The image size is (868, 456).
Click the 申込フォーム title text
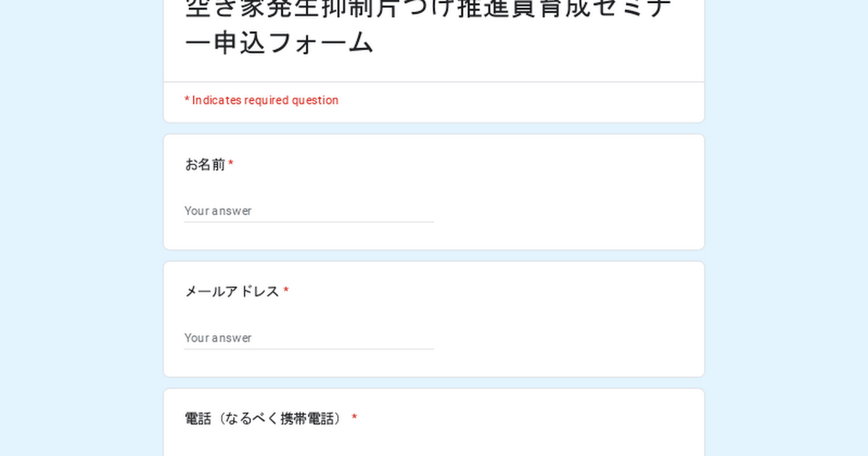pos(279,43)
